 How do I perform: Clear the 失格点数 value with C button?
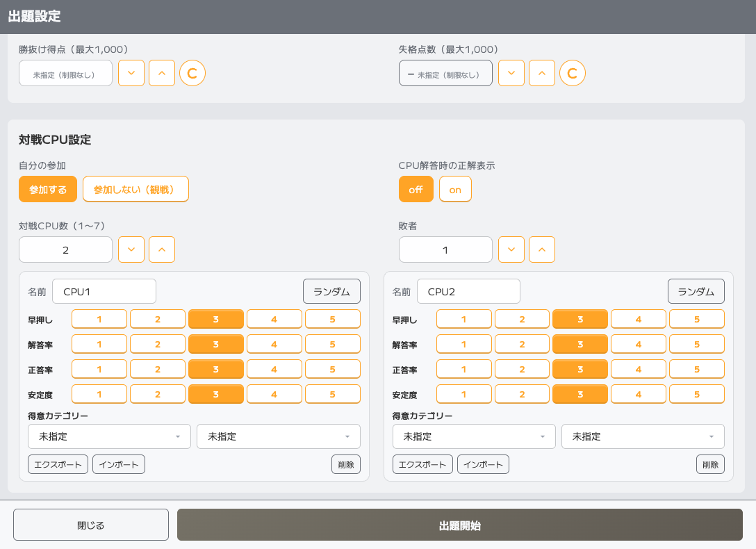coord(573,73)
